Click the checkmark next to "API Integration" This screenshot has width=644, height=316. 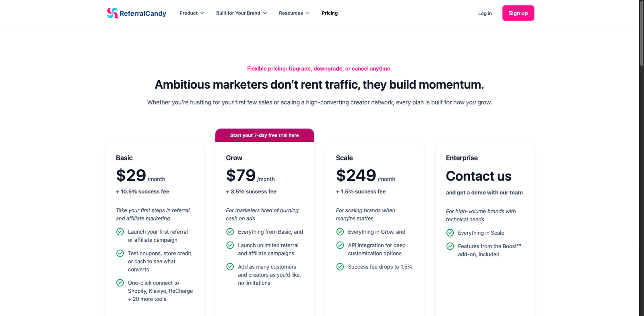coord(340,245)
